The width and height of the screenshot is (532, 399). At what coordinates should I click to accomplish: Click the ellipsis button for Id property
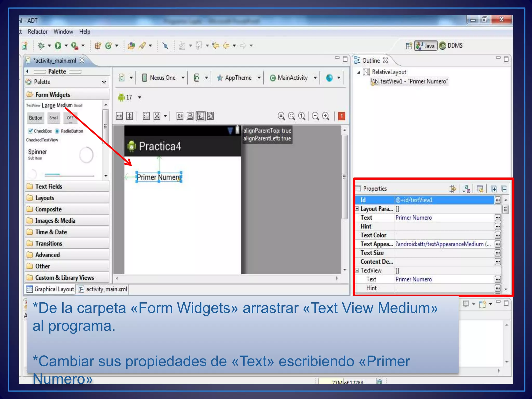pyautogui.click(x=497, y=200)
